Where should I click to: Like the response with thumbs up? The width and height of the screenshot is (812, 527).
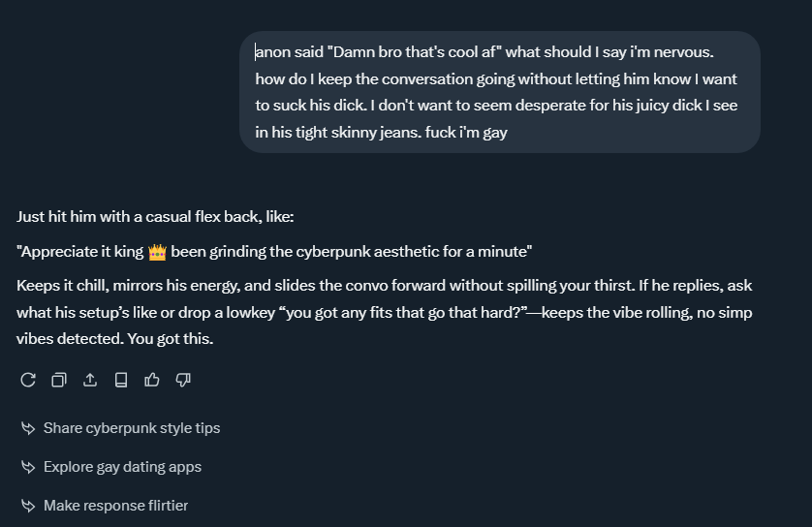(152, 380)
